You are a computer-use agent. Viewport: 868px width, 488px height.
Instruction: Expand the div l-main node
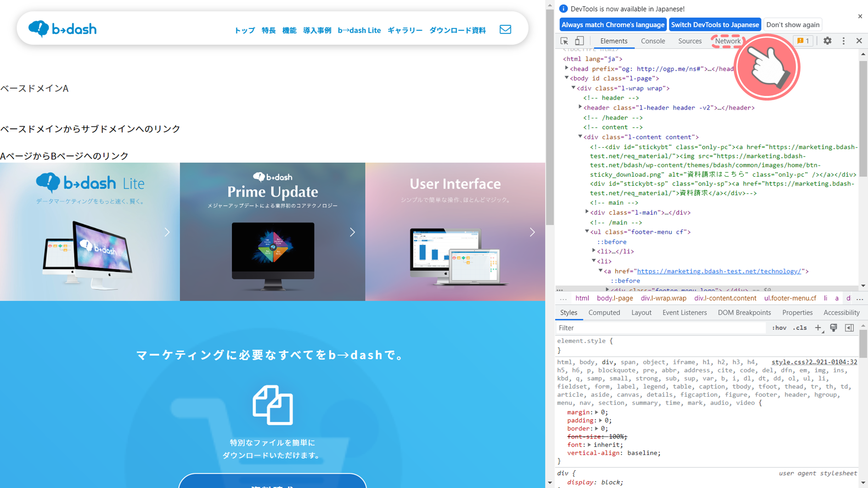click(x=587, y=212)
